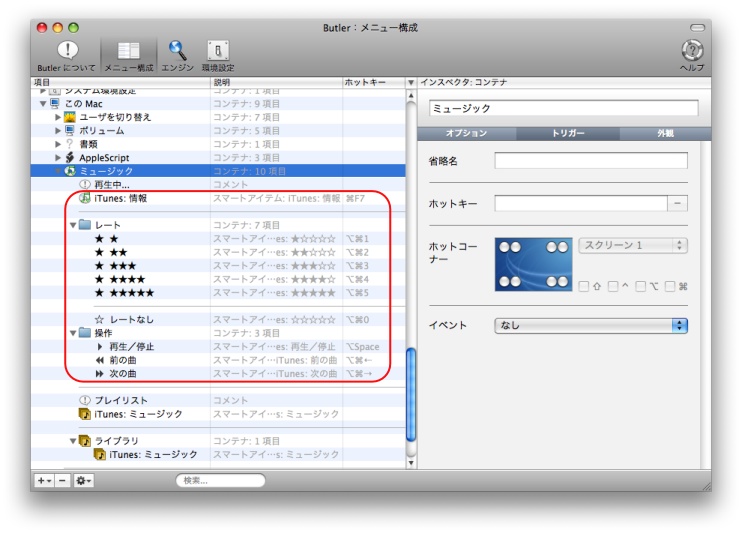Select the iTunes: ミュージック row under プレイリスト
742x533 pixels.
point(218,414)
